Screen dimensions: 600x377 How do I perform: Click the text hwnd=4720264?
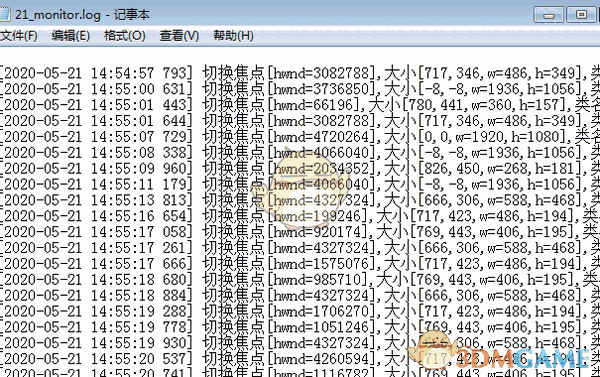(321, 137)
